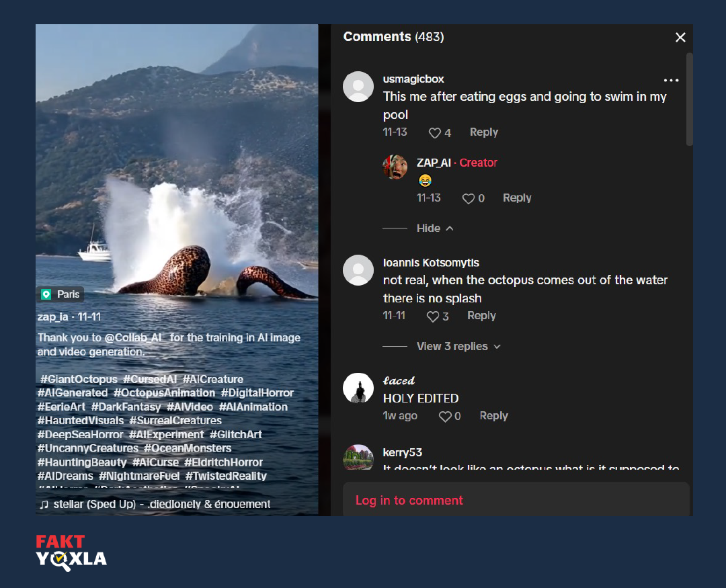Close the comments panel with X
The height and width of the screenshot is (588, 726).
(x=680, y=38)
